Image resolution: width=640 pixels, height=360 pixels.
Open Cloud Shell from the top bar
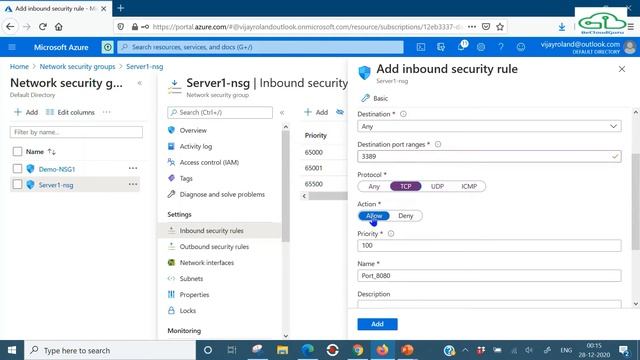click(x=421, y=47)
